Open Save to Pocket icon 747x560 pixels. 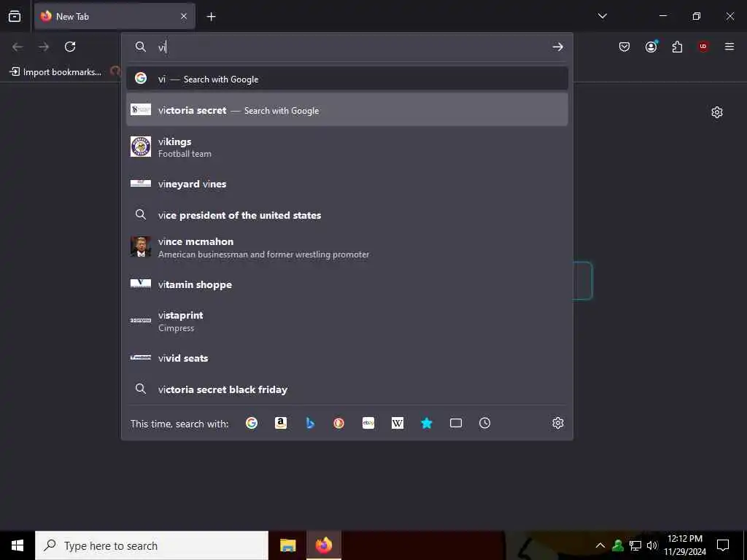pos(624,47)
